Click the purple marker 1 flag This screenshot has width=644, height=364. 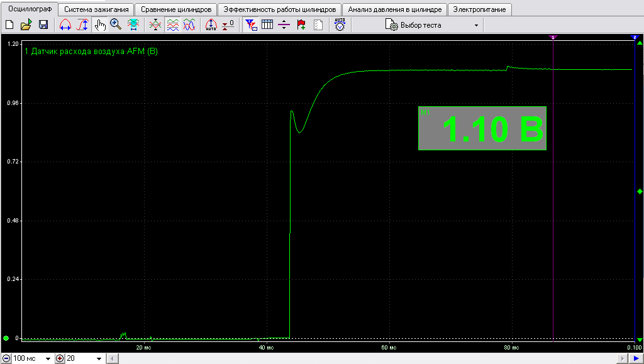(x=553, y=37)
